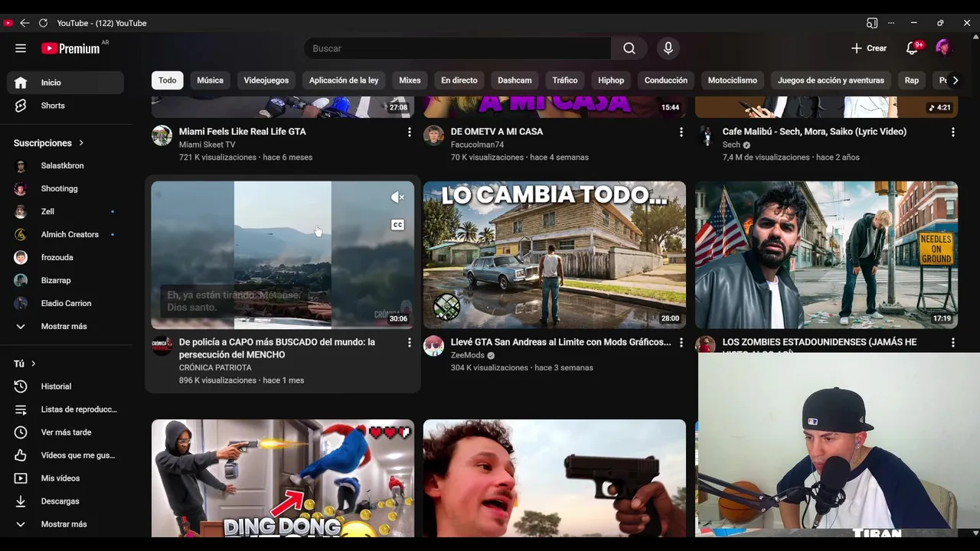Select the Videojuegos filter chip
This screenshot has width=980, height=551.
click(x=266, y=80)
